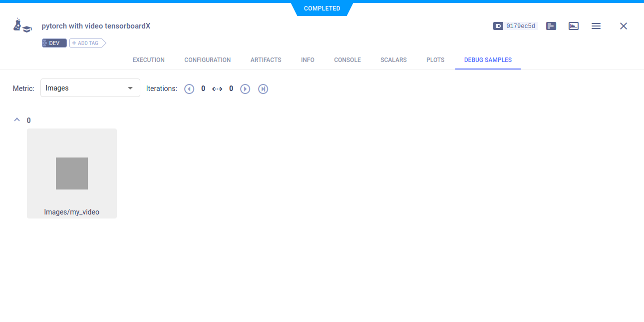The image size is (644, 322).
Task: Jump to the latest iteration
Action: pos(263,88)
